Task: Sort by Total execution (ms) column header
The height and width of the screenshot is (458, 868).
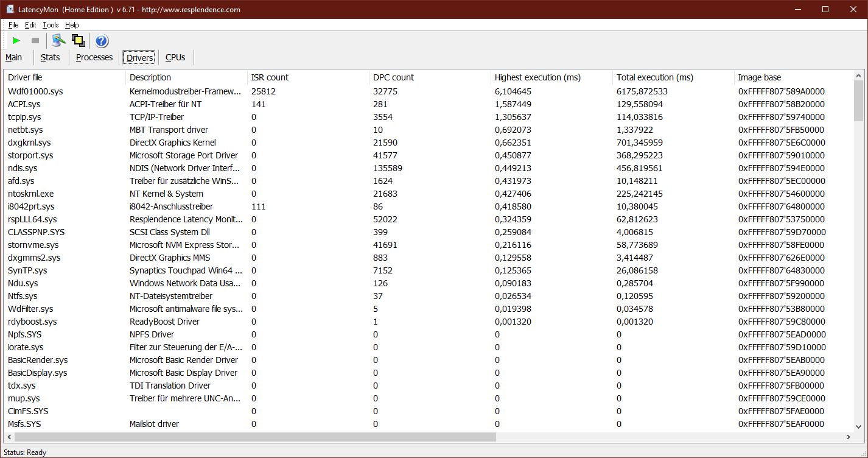Action: pos(673,77)
